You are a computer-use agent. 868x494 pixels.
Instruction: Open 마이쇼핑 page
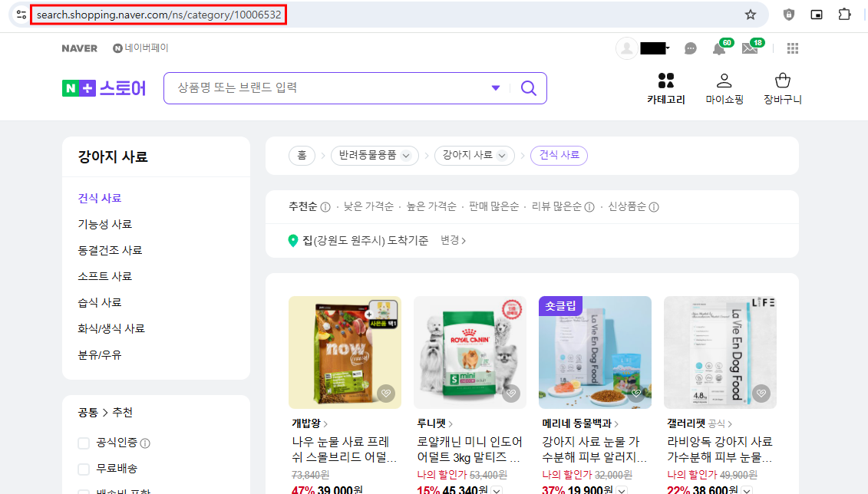tap(724, 88)
